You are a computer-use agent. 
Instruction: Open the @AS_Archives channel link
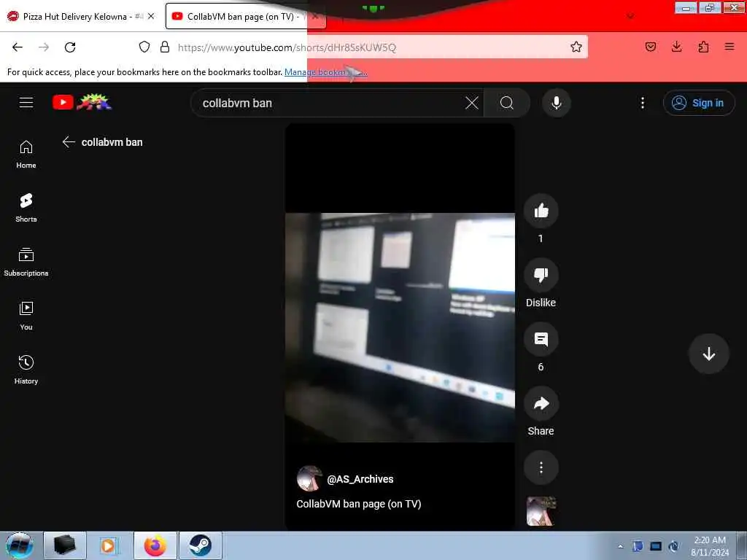[360, 479]
